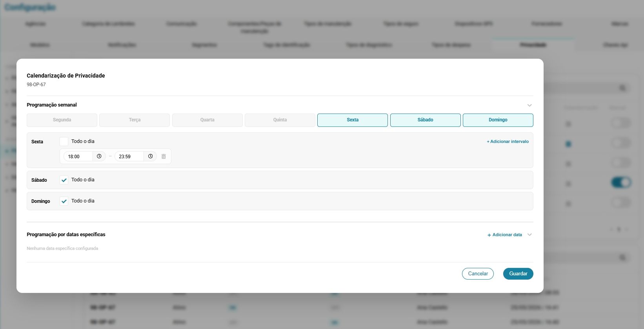Image resolution: width=644 pixels, height=329 pixels.
Task: Enable the Quarta day button
Action: (207, 120)
